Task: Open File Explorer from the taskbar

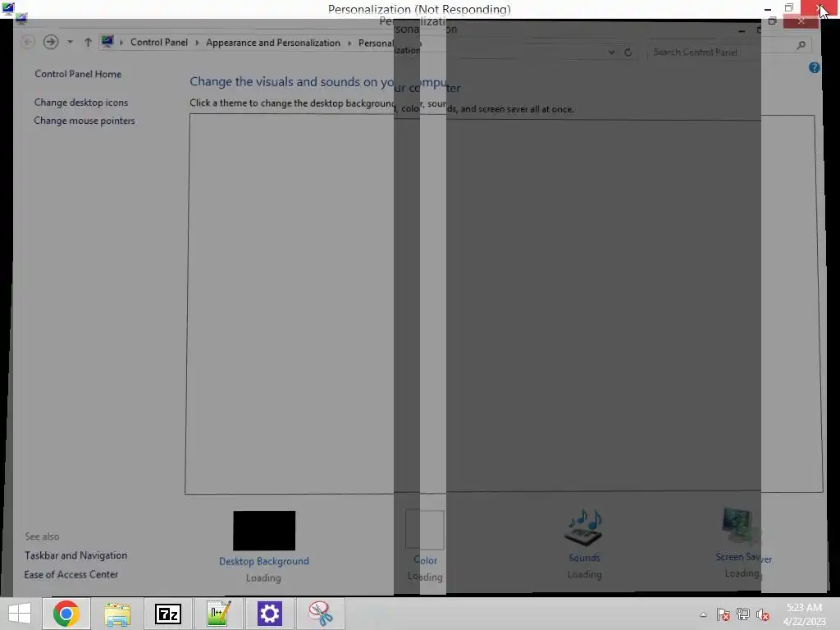Action: (x=117, y=614)
